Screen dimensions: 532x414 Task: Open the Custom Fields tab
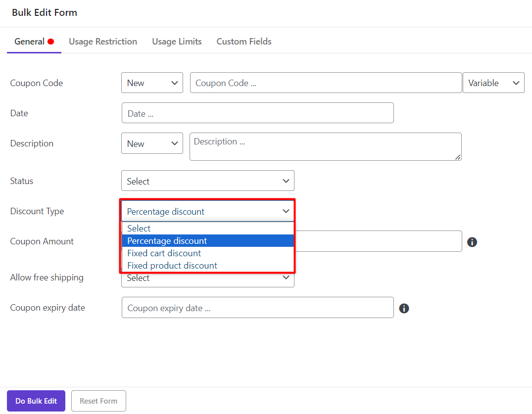point(244,42)
